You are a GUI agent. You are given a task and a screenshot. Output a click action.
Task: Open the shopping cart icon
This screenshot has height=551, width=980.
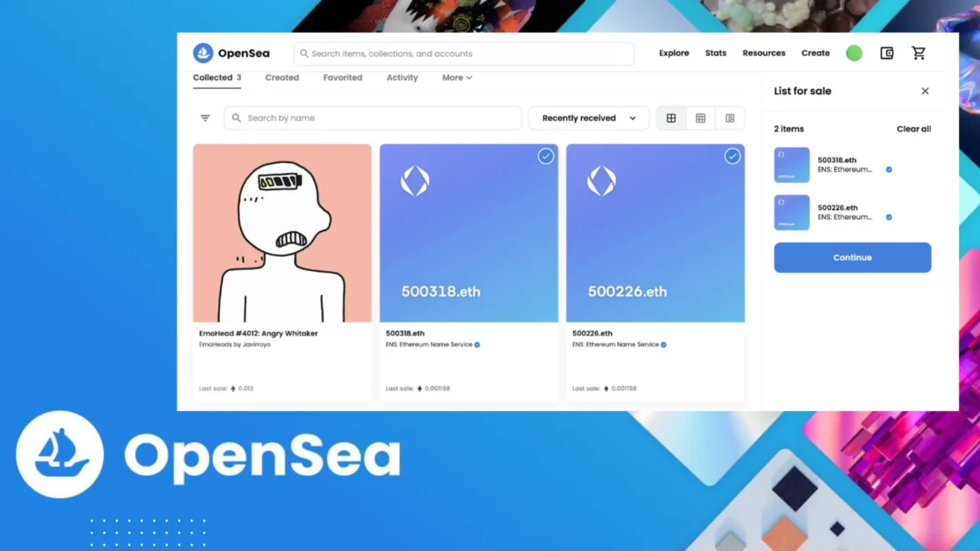coord(918,53)
